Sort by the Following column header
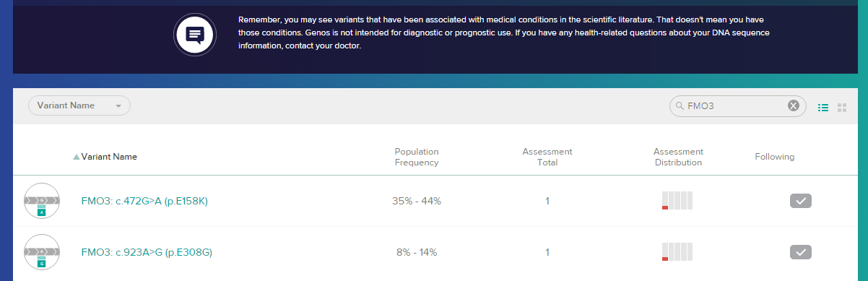This screenshot has width=868, height=281. pyautogui.click(x=774, y=157)
